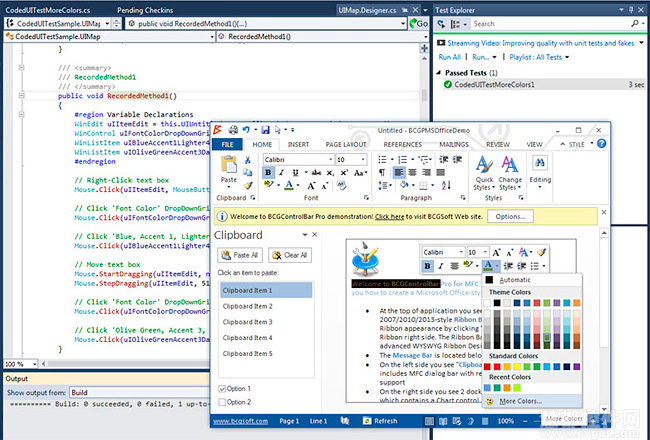Click the ribbon Italic button

coord(281,173)
